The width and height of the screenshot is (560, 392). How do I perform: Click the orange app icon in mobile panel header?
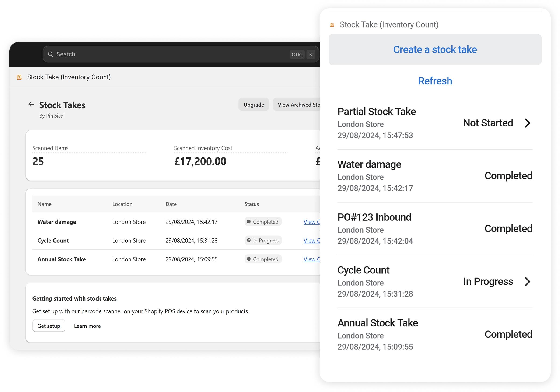[332, 25]
